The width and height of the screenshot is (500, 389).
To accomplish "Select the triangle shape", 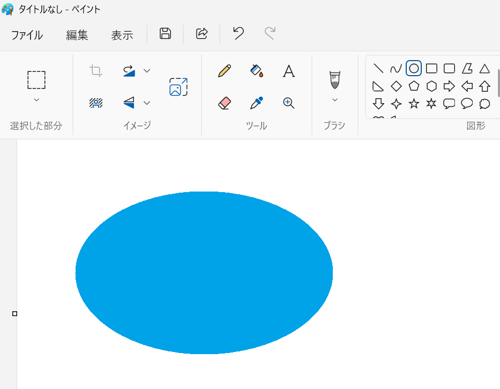I will [485, 69].
